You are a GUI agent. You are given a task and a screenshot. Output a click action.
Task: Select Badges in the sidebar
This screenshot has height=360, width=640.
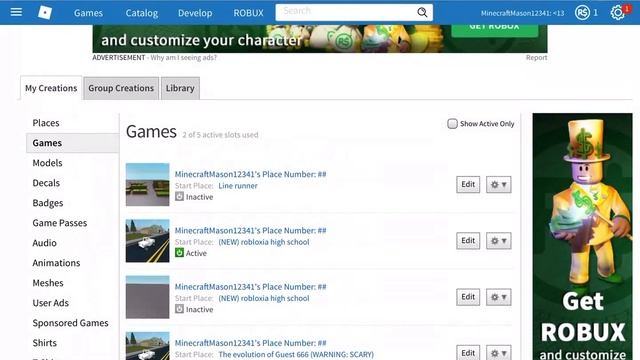pos(48,203)
